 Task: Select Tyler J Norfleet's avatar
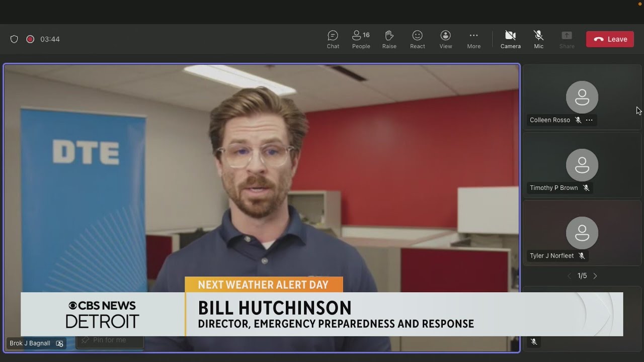582,233
